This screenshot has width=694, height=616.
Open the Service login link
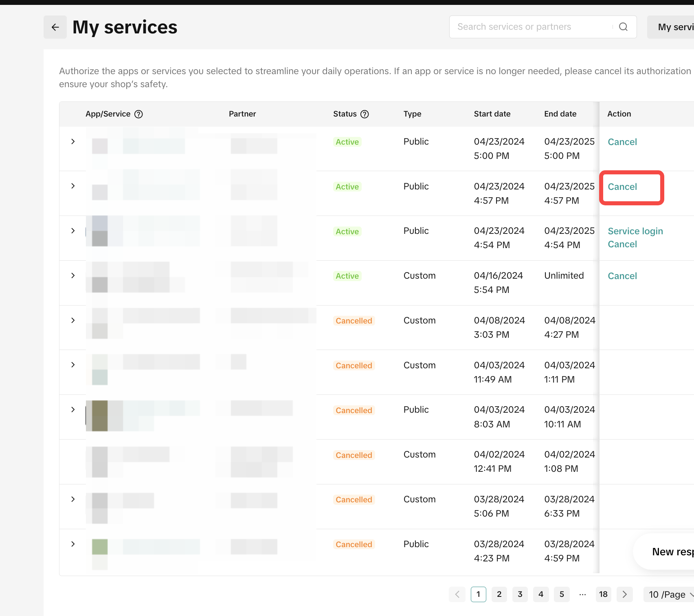635,231
